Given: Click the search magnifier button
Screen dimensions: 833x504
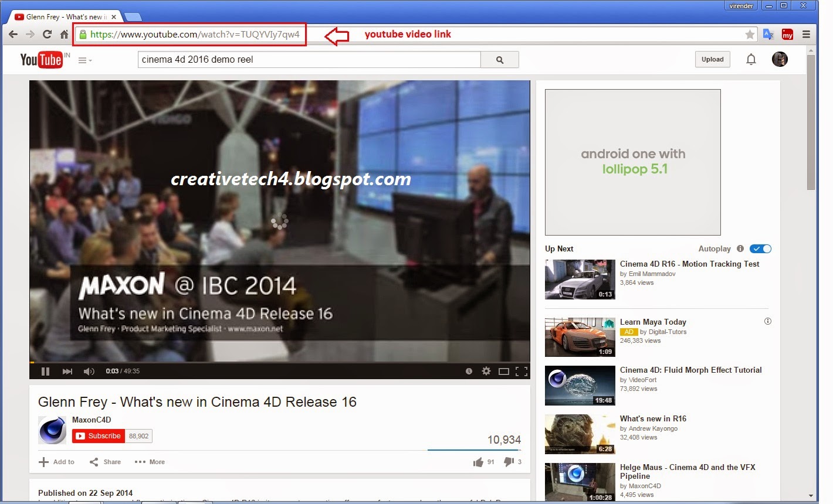Looking at the screenshot, I should tap(500, 60).
